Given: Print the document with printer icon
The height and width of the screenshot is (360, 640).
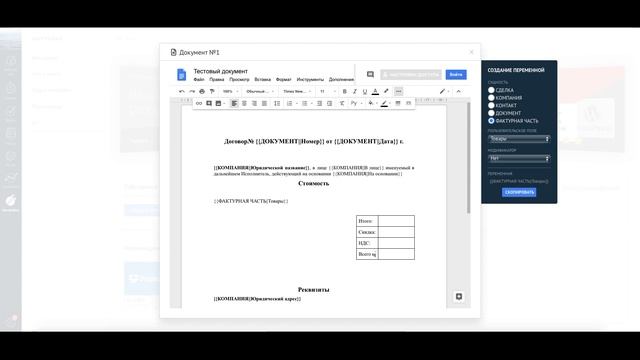Looking at the screenshot, I should 202,91.
